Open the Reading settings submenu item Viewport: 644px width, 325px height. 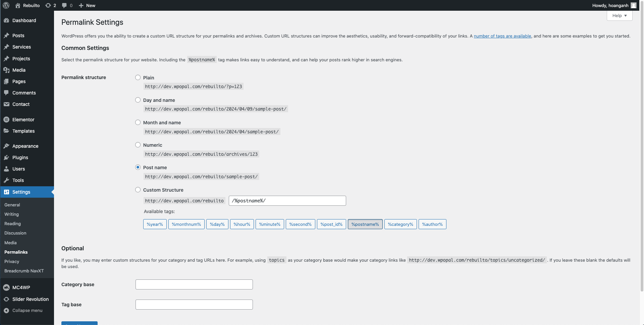[x=12, y=223]
